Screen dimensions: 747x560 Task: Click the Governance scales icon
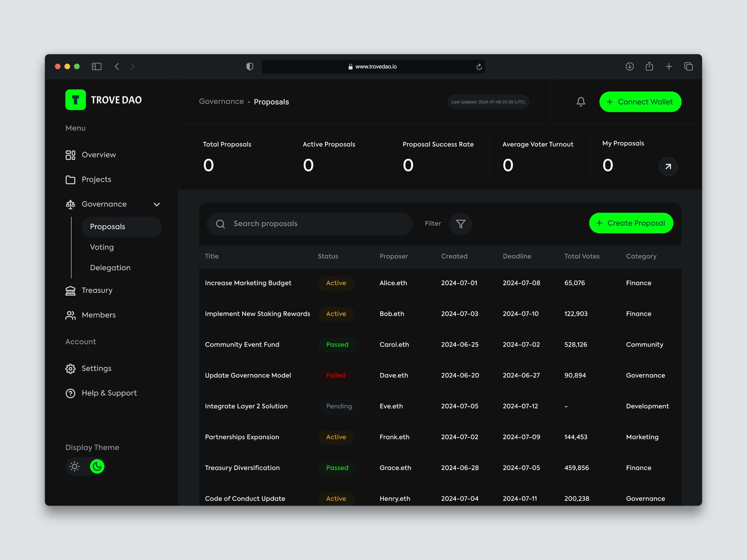pos(70,204)
